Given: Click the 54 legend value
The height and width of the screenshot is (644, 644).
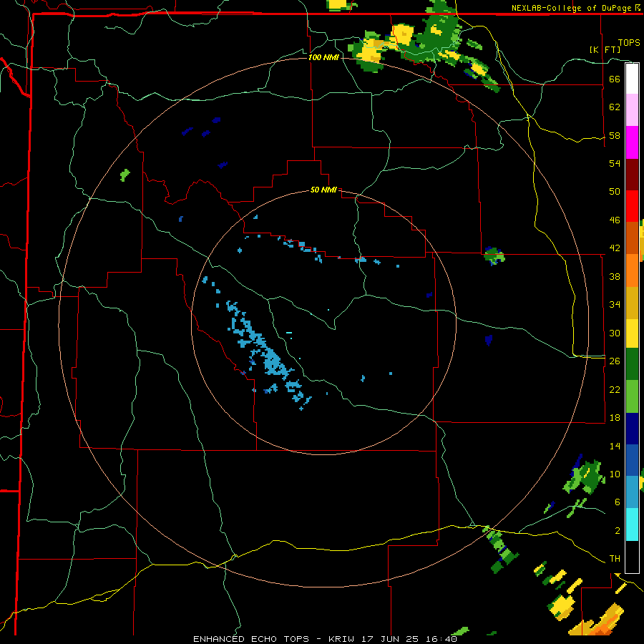Looking at the screenshot, I should point(615,163).
